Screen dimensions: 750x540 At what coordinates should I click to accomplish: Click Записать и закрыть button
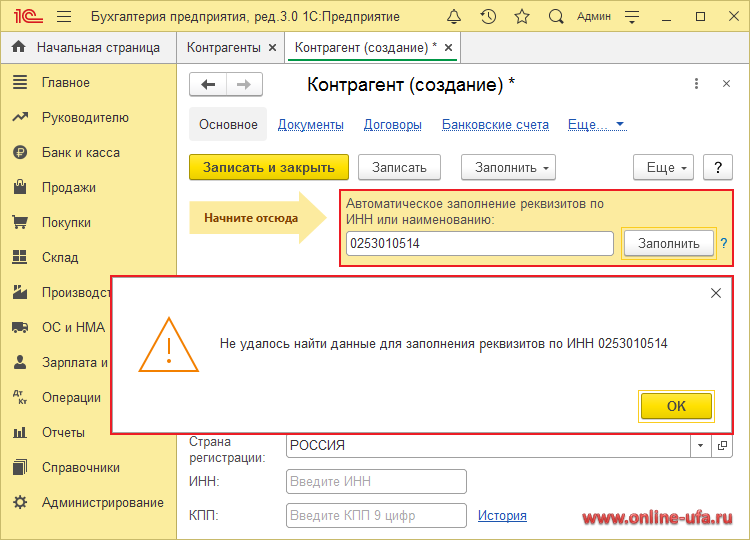[x=269, y=167]
